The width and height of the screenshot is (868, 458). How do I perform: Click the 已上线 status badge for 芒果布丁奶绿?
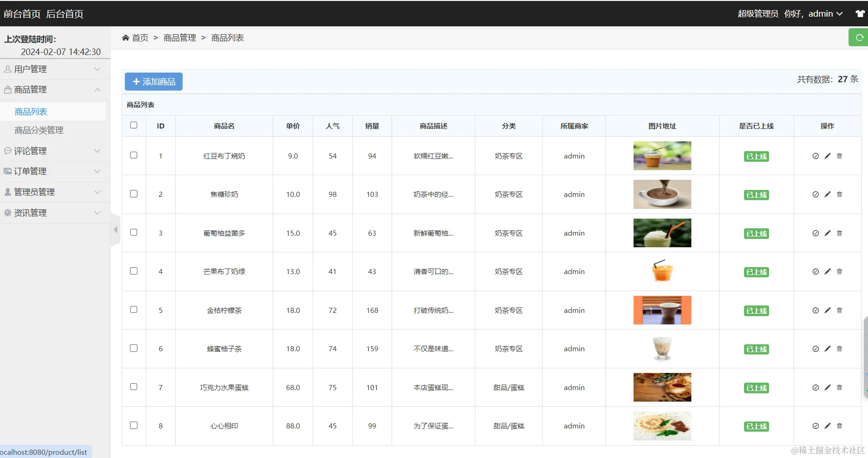click(x=757, y=272)
